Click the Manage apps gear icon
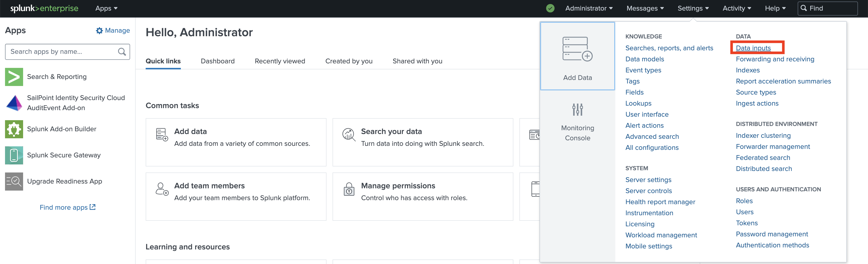Viewport: 868px width, 264px height. pyautogui.click(x=99, y=30)
